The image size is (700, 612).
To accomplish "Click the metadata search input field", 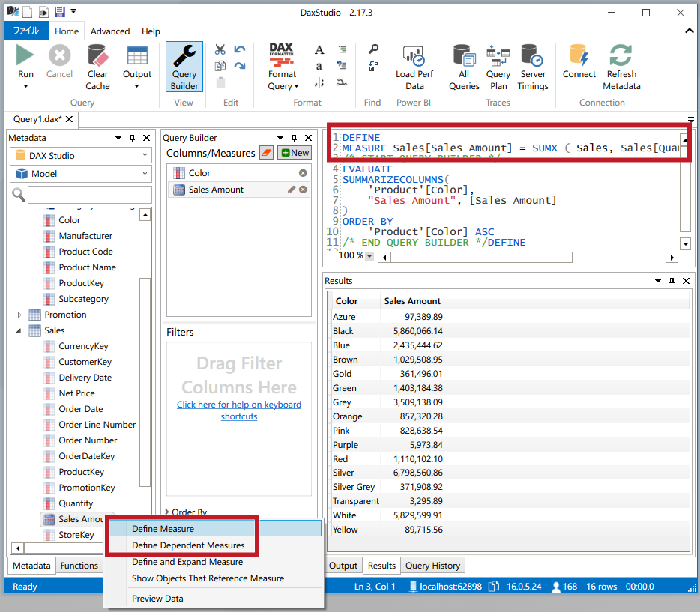I will (x=90, y=195).
